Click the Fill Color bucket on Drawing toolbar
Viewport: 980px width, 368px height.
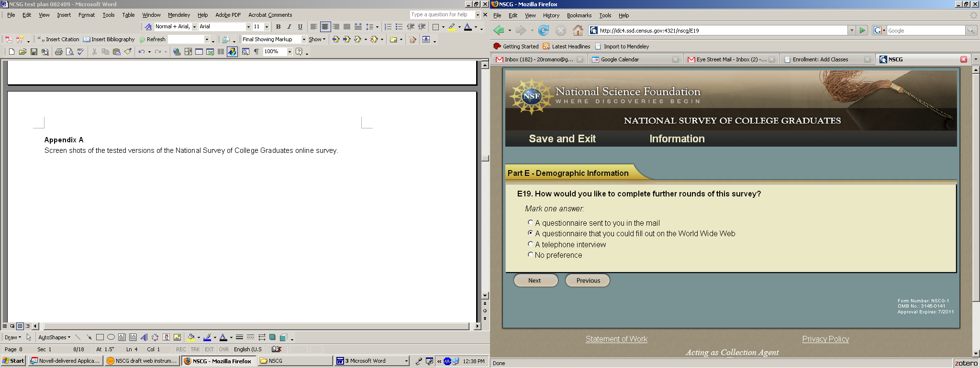click(x=191, y=337)
